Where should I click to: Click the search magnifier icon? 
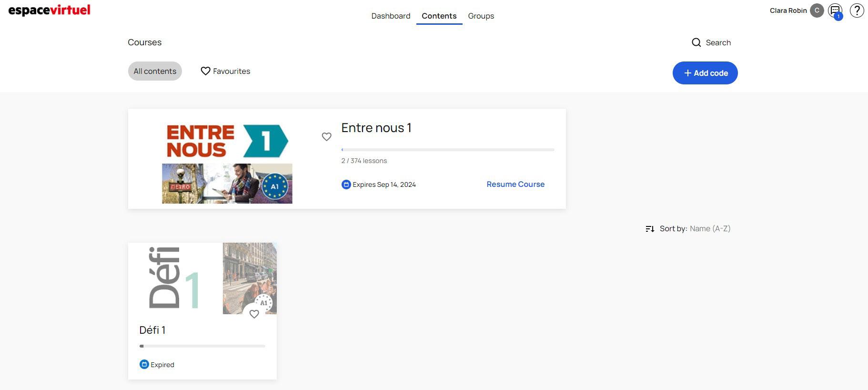pyautogui.click(x=696, y=42)
